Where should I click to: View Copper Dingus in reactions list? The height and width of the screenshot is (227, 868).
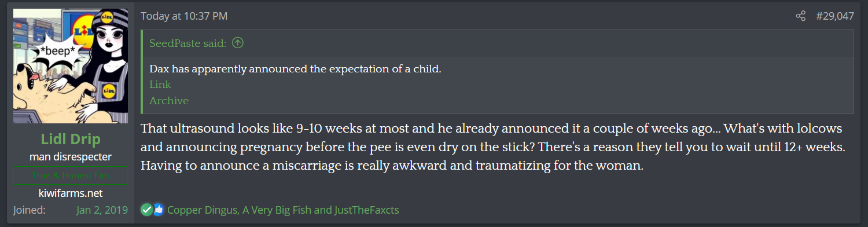202,210
